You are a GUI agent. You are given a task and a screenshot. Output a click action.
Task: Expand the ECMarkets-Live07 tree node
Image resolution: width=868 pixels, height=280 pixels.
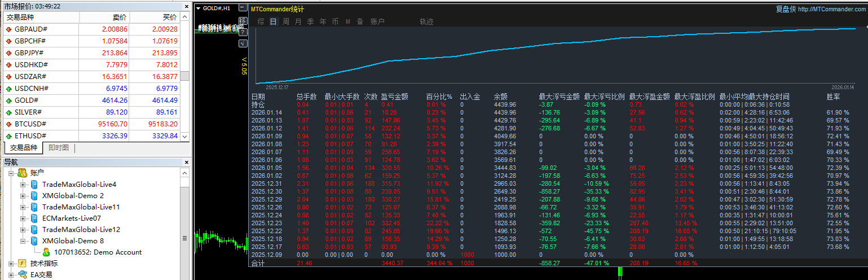(x=23, y=218)
